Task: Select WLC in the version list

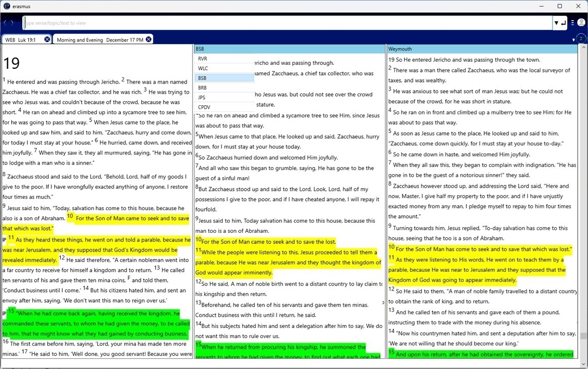Action: 203,68
